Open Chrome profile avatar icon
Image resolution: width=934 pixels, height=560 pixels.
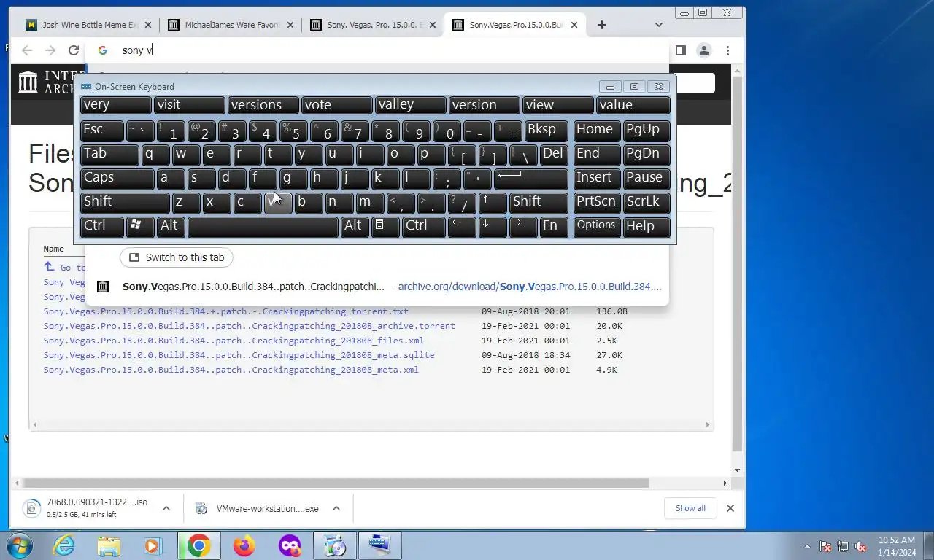(x=703, y=50)
